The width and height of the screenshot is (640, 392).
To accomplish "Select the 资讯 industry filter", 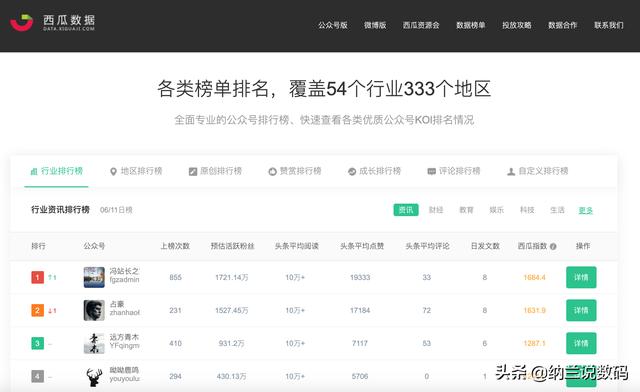I will point(406,210).
